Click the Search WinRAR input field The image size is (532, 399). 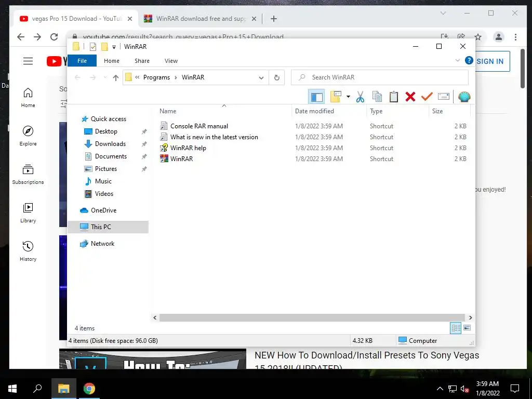[380, 77]
